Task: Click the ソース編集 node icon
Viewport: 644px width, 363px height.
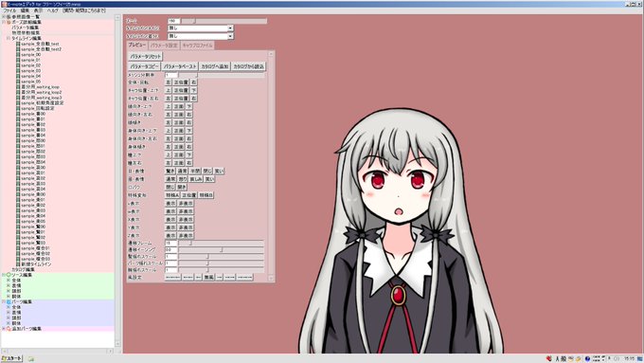Action: [9, 275]
